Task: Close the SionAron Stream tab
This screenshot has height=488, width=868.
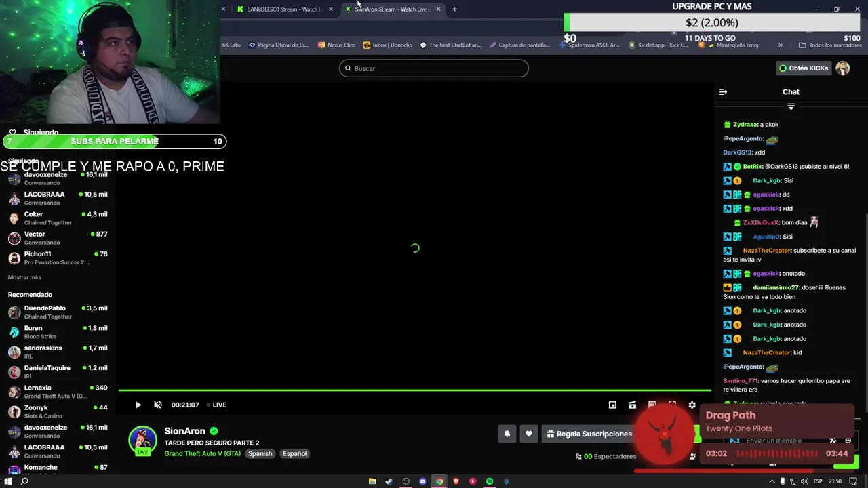Action: point(439,9)
